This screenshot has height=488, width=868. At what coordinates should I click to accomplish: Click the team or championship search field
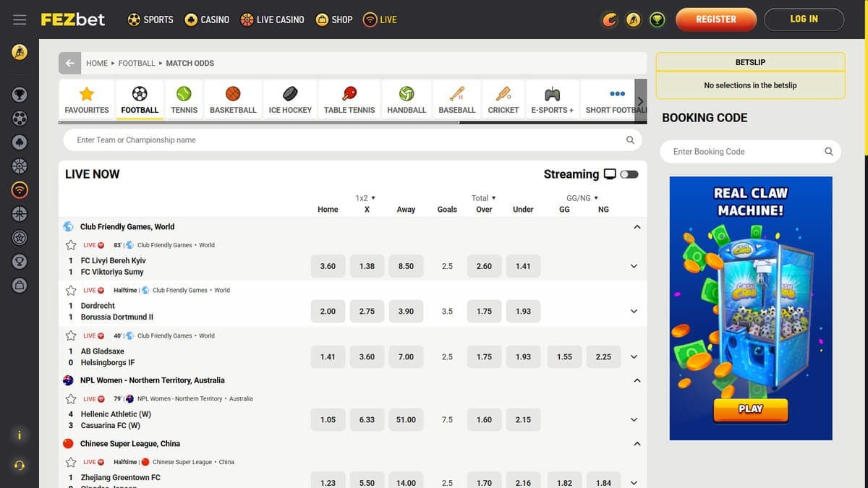pos(352,140)
